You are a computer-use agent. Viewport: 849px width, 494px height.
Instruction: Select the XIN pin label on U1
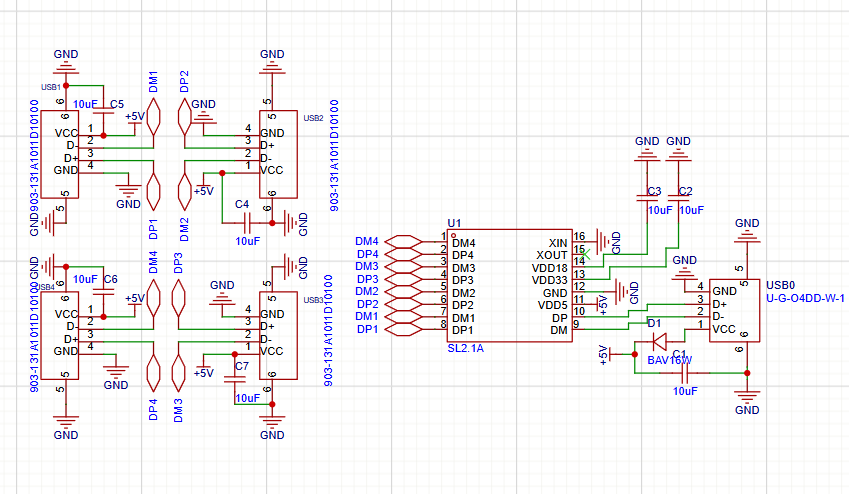coord(558,243)
